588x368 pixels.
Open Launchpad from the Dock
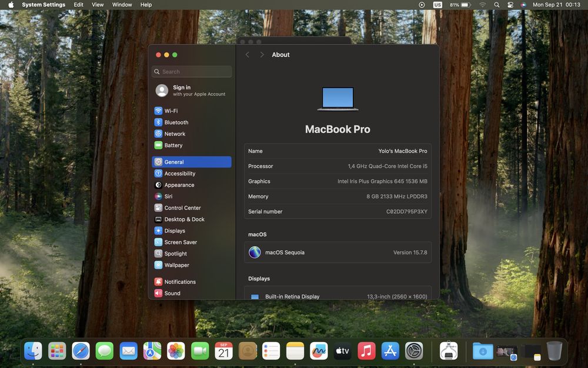click(57, 352)
